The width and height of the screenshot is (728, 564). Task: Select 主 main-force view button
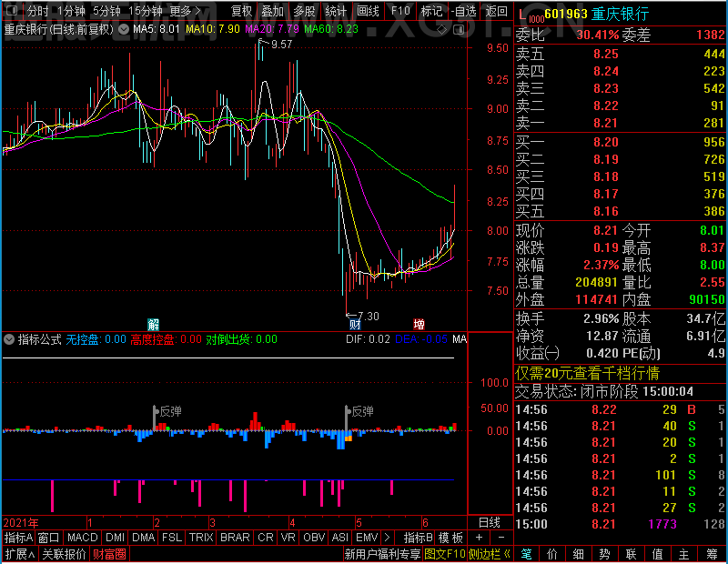684,554
